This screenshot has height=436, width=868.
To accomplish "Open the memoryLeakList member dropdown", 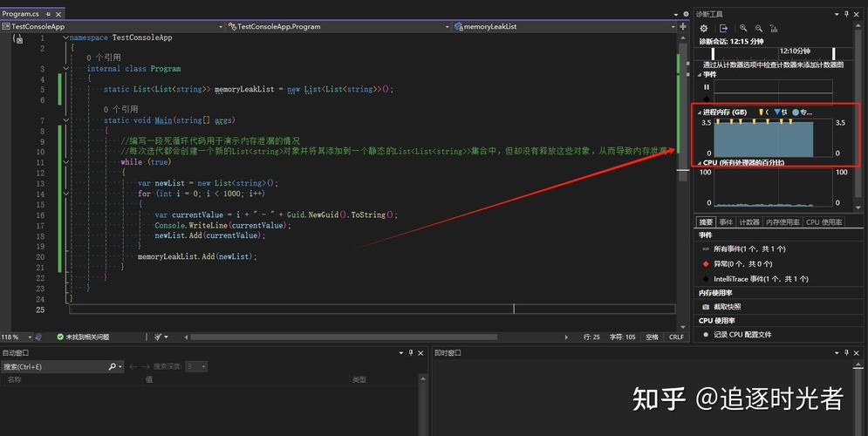I will click(673, 26).
